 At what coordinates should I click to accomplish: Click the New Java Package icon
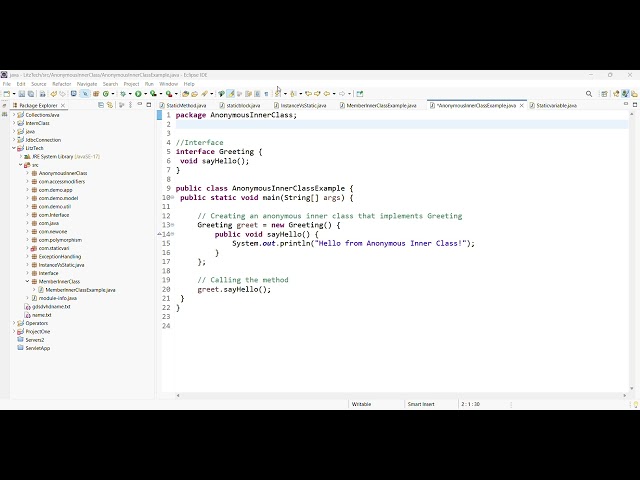[x=96, y=94]
